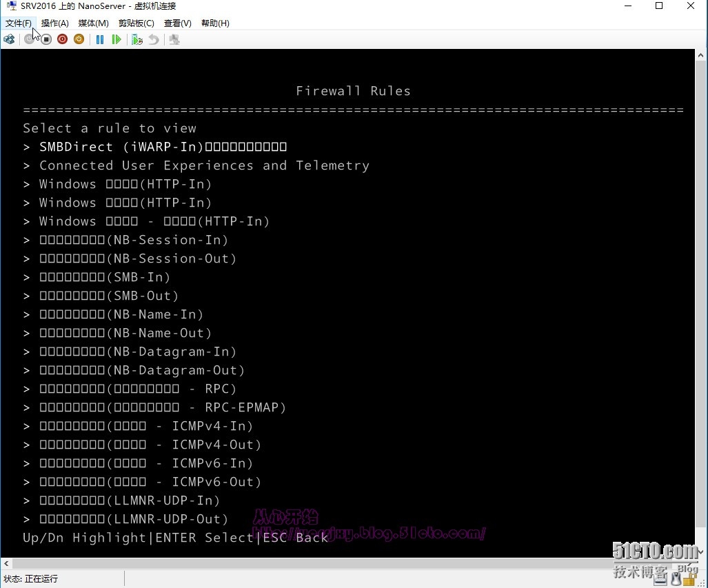Image resolution: width=708 pixels, height=588 pixels.
Task: Select the LLMNR-UDP-Out rule
Action: tap(125, 519)
